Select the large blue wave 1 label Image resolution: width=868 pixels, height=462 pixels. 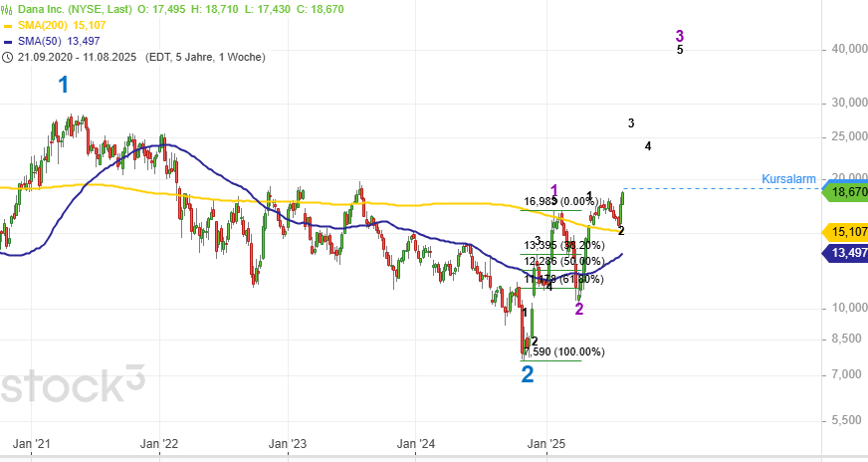click(x=64, y=86)
